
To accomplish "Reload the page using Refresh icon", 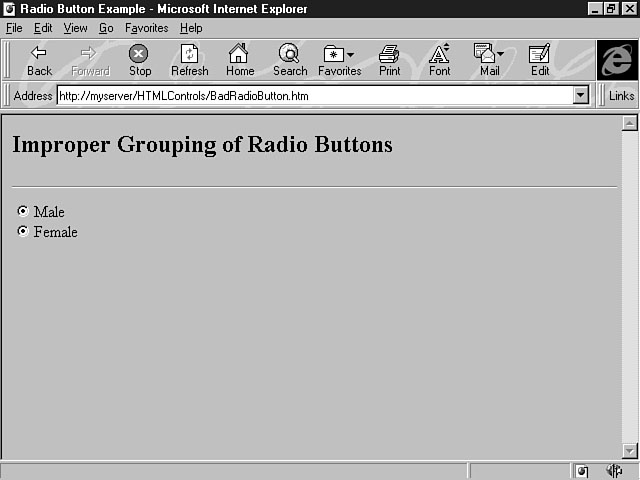I will pos(189,54).
